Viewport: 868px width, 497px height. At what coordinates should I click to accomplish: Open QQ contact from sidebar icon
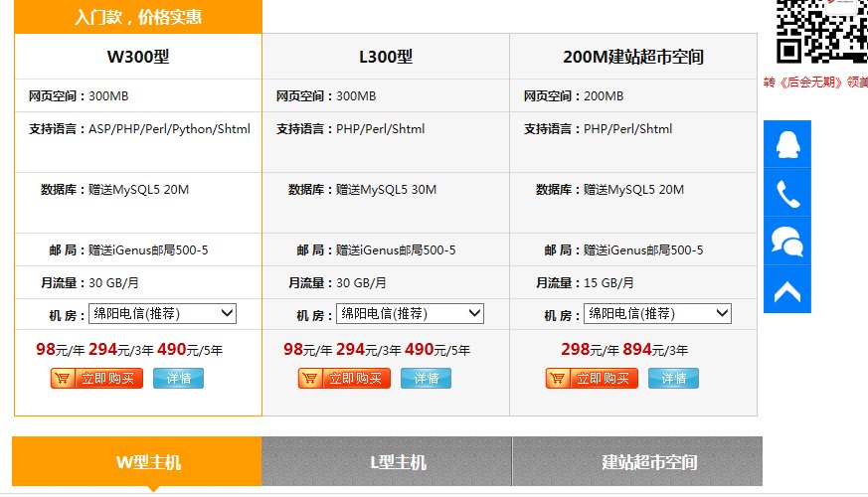pos(787,144)
